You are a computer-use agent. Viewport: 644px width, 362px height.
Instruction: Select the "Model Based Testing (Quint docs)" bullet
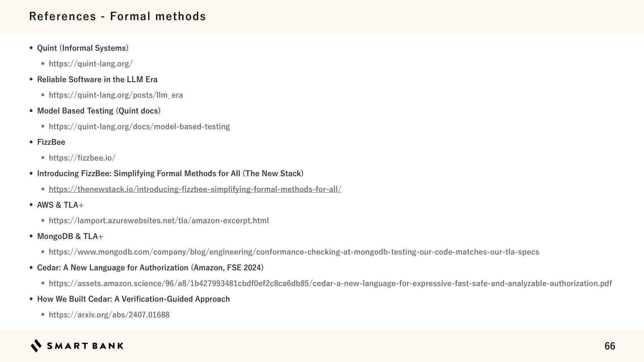99,111
